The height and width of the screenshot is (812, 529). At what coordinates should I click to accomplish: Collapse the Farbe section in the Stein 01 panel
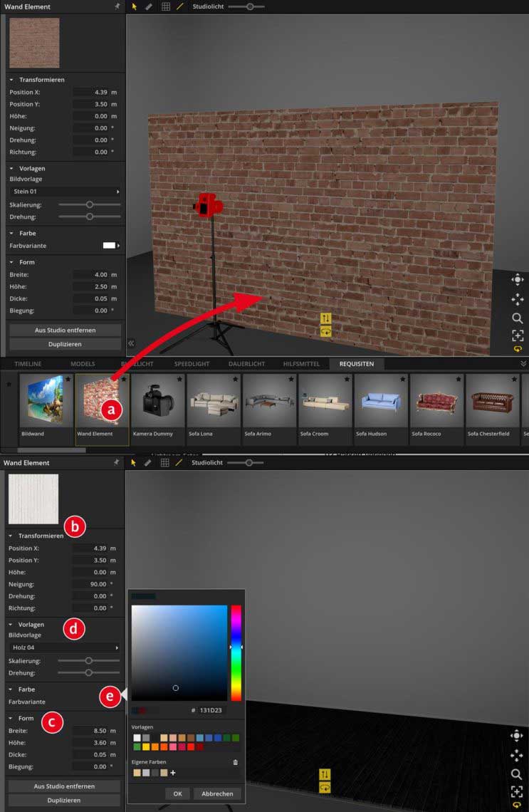pos(11,233)
